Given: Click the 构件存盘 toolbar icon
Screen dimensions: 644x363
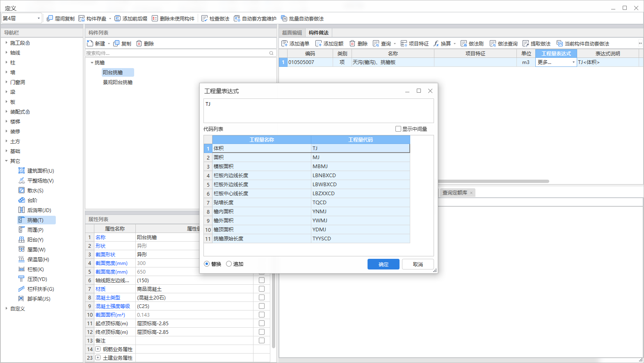Looking at the screenshot, I should (82, 18).
